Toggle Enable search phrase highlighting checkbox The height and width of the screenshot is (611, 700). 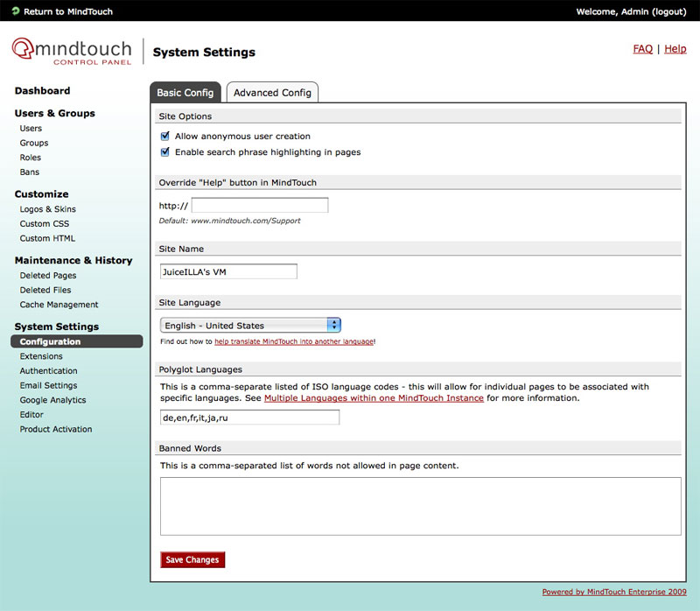(x=164, y=151)
